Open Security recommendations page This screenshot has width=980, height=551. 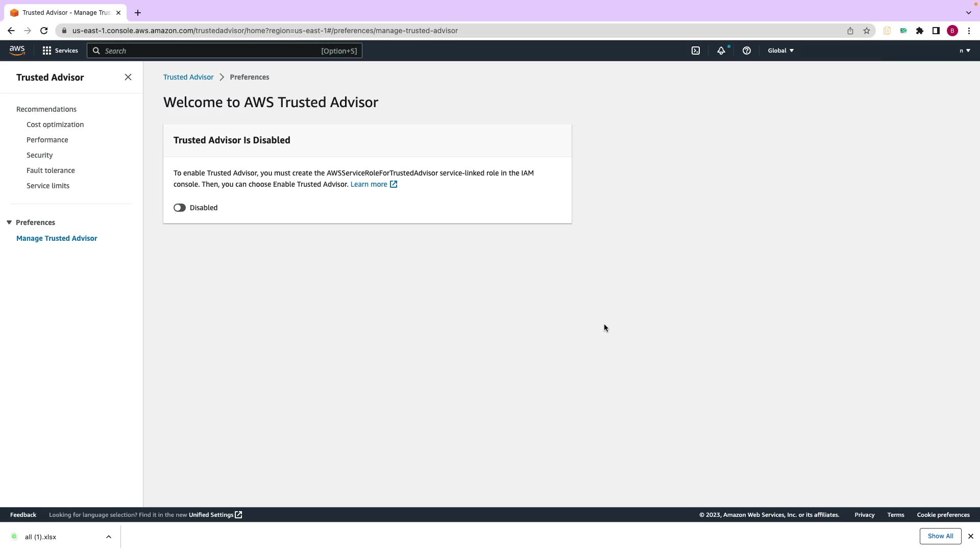click(x=40, y=155)
